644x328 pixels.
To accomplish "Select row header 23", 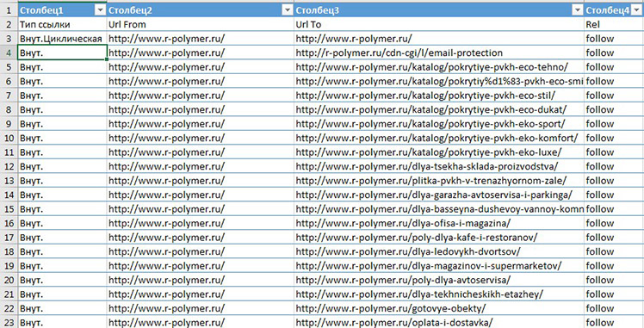I will (9, 322).
